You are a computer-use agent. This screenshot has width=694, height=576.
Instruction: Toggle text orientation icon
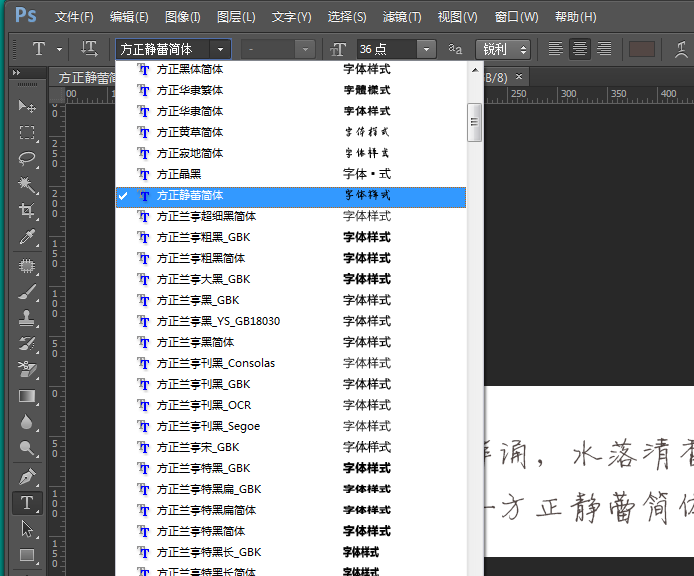[x=89, y=49]
